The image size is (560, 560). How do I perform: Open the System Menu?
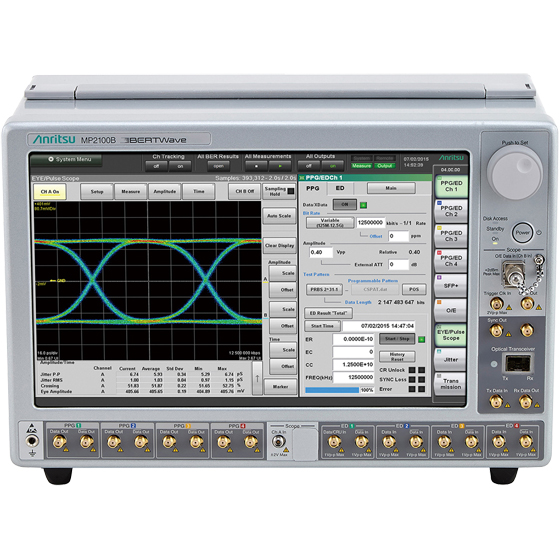click(66, 160)
